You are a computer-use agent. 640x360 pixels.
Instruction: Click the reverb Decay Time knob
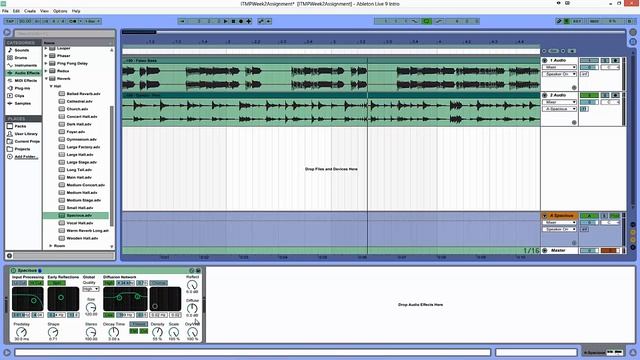[113, 333]
